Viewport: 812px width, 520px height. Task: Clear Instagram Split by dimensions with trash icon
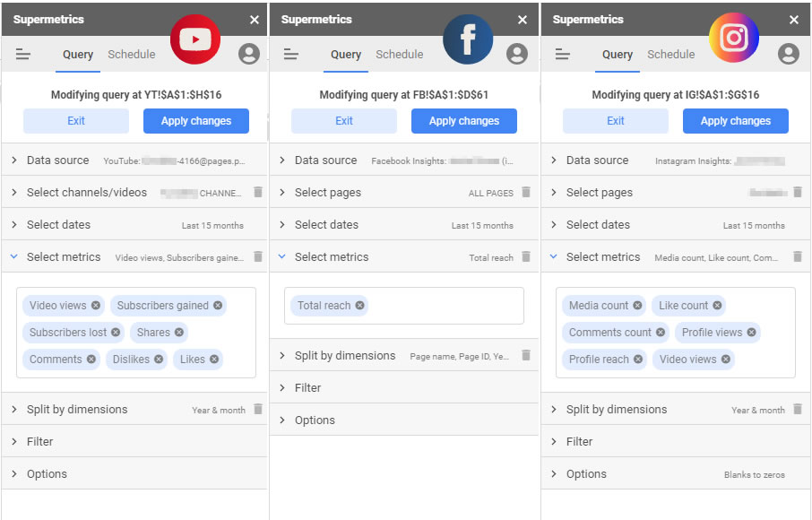[798, 409]
